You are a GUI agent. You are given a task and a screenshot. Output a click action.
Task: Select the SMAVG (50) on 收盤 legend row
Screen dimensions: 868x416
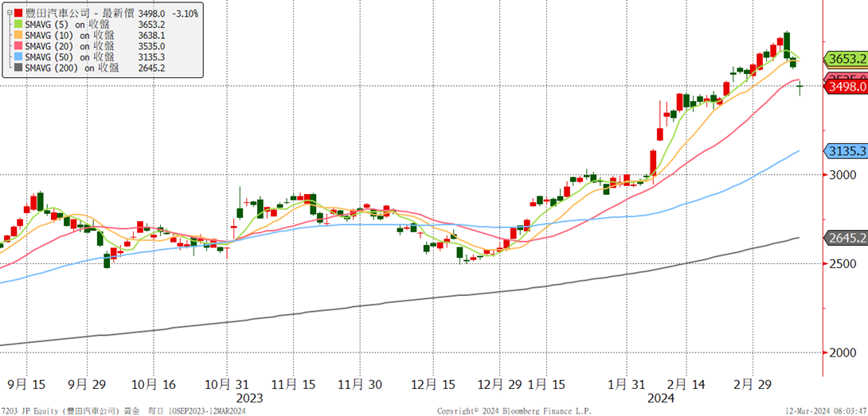point(89,57)
